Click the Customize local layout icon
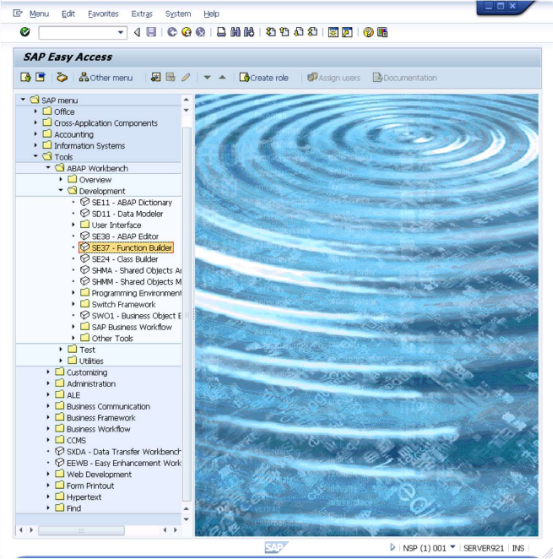Screen dimensions: 553x559 pos(382,32)
